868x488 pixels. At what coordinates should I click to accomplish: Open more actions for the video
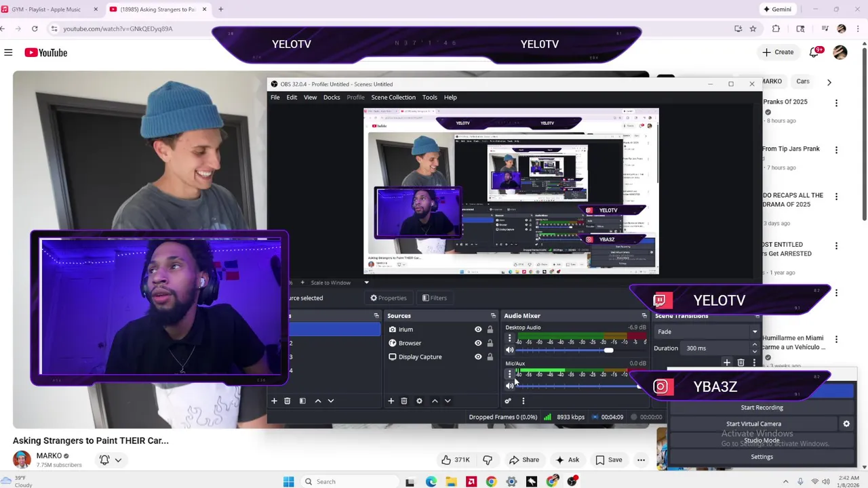(641, 460)
